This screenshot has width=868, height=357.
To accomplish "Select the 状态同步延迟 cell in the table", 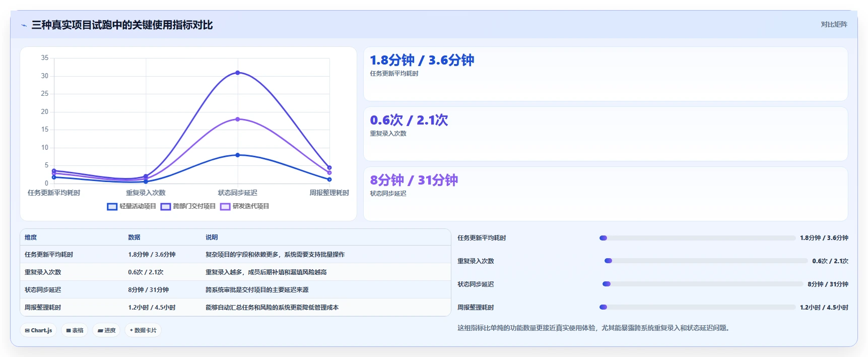I will (x=43, y=290).
